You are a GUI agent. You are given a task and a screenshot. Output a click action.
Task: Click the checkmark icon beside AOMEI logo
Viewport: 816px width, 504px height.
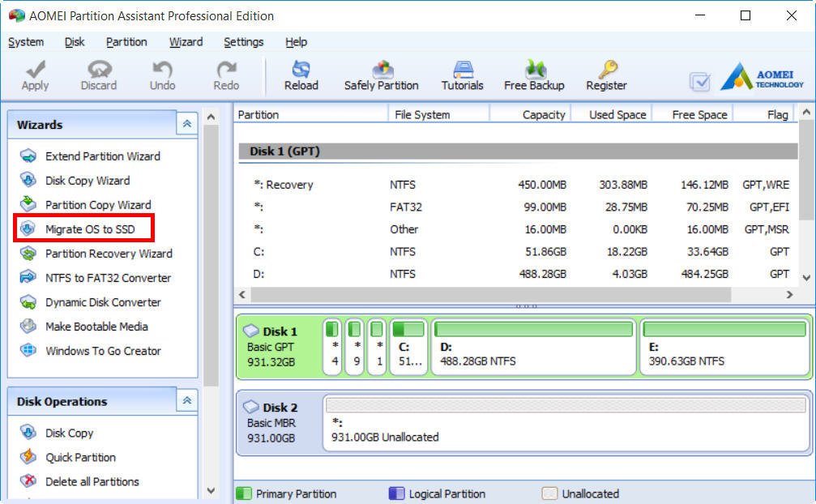[x=699, y=81]
